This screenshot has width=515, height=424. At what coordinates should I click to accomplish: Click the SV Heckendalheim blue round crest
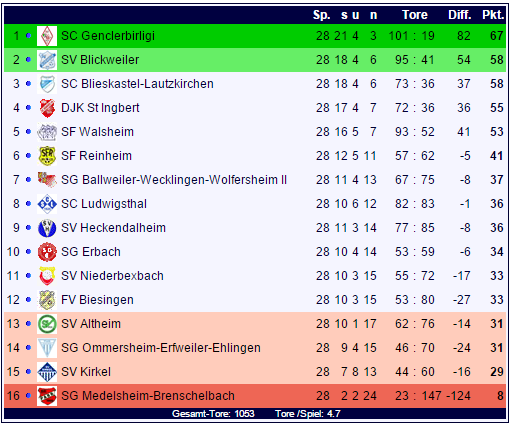coord(47,228)
